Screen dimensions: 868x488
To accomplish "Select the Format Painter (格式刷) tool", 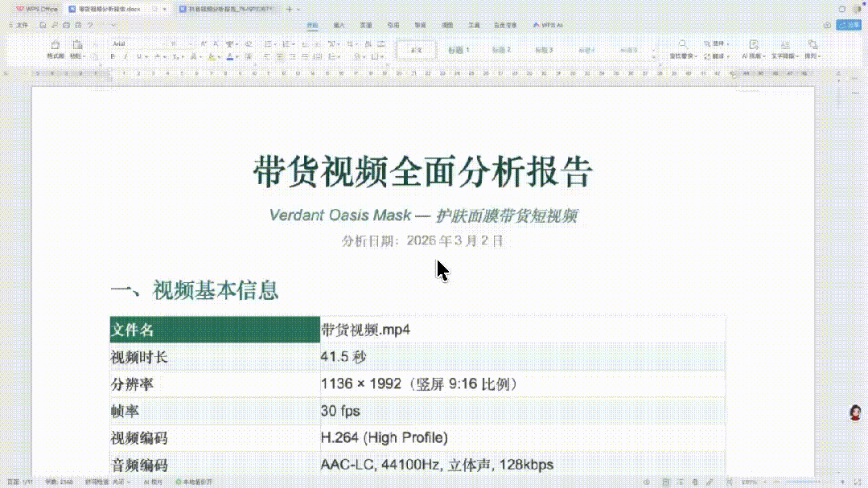I will (x=54, y=50).
